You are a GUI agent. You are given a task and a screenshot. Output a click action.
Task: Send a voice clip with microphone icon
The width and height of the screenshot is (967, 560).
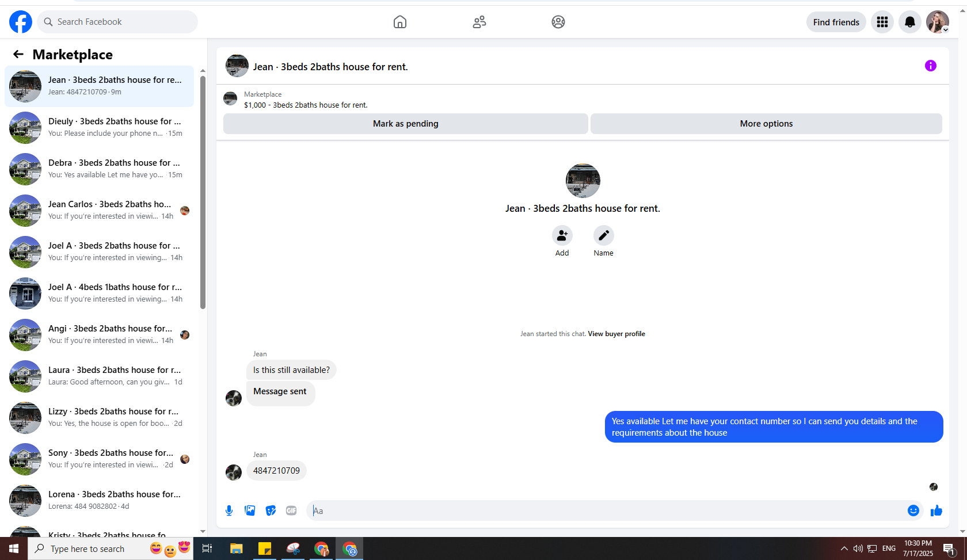[x=229, y=511]
